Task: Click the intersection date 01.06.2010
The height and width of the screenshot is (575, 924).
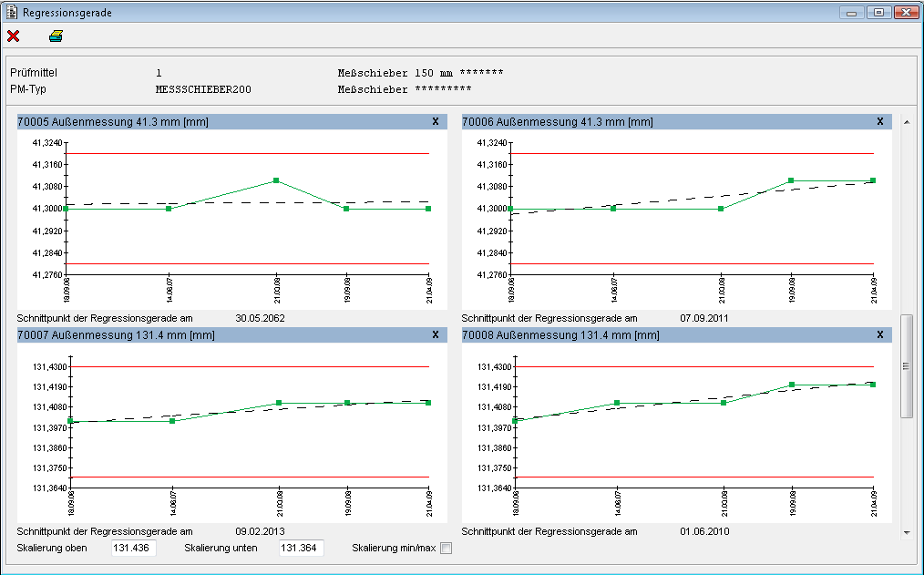Action: [x=704, y=531]
